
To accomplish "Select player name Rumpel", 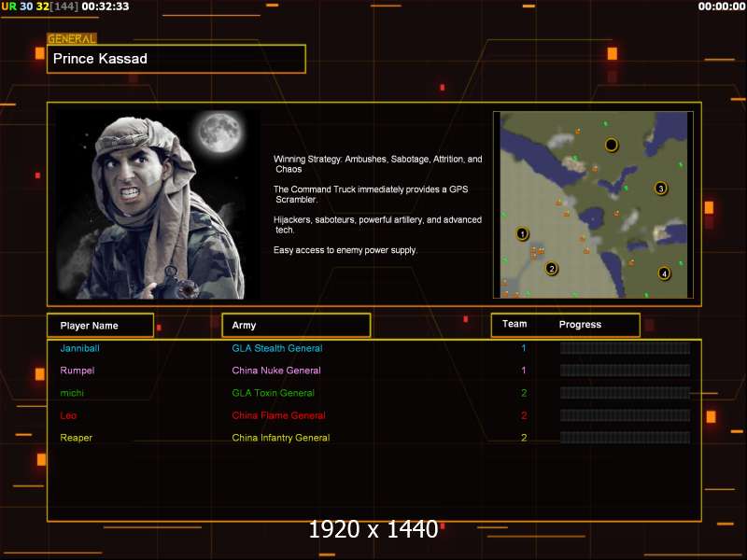I will [78, 371].
